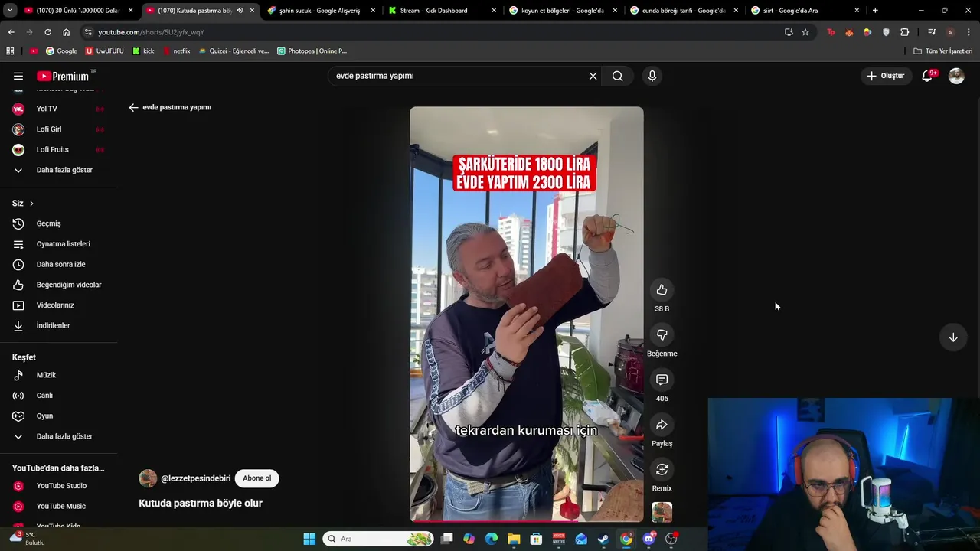Open Windows Start menu
Viewport: 980px width, 551px height.
[309, 539]
